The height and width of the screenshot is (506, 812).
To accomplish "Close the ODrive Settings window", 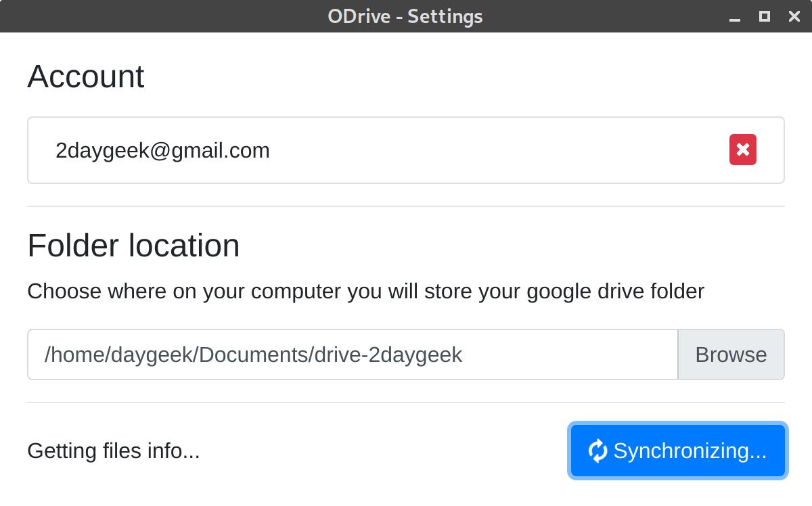I will click(794, 16).
